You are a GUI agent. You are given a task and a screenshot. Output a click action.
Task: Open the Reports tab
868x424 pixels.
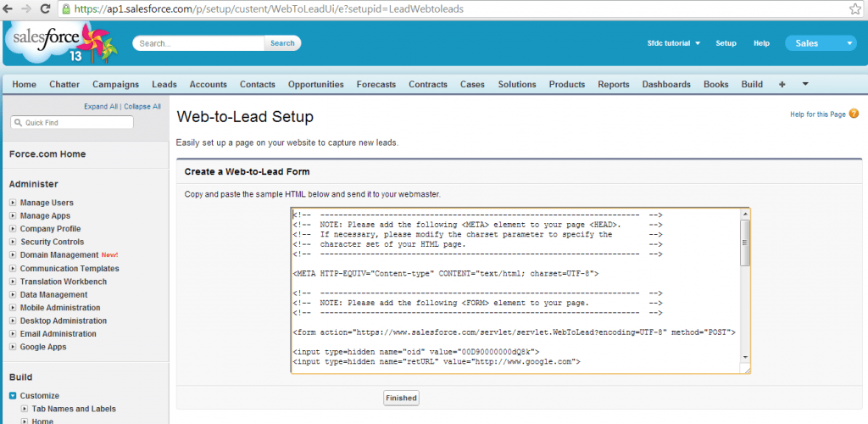pos(614,84)
